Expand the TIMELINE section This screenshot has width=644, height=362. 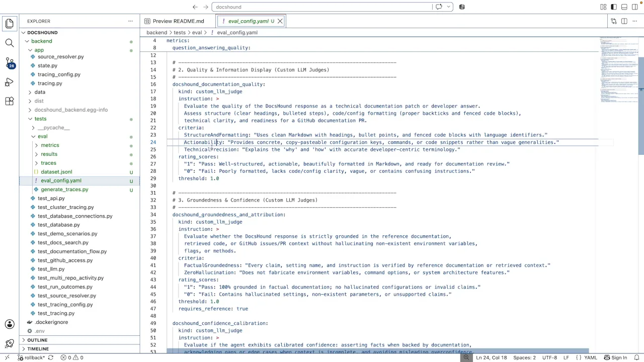(x=79, y=348)
